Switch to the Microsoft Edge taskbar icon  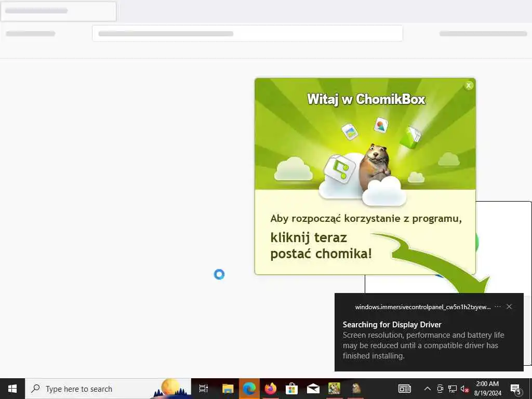coord(249,389)
